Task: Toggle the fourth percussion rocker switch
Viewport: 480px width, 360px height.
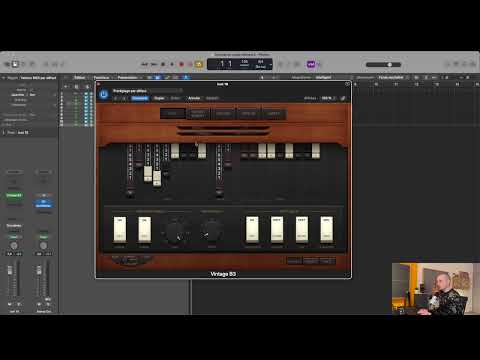Action: click(x=327, y=229)
